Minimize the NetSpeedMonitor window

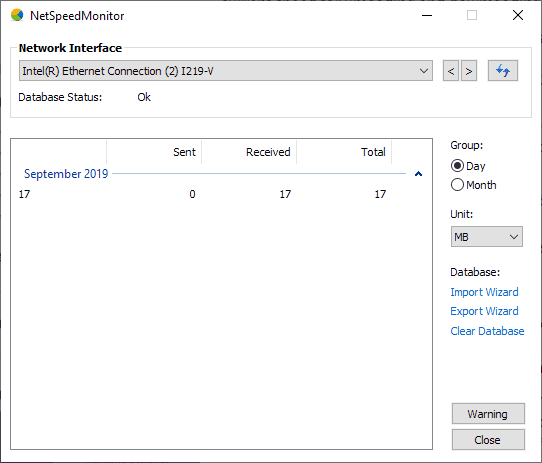pos(427,16)
